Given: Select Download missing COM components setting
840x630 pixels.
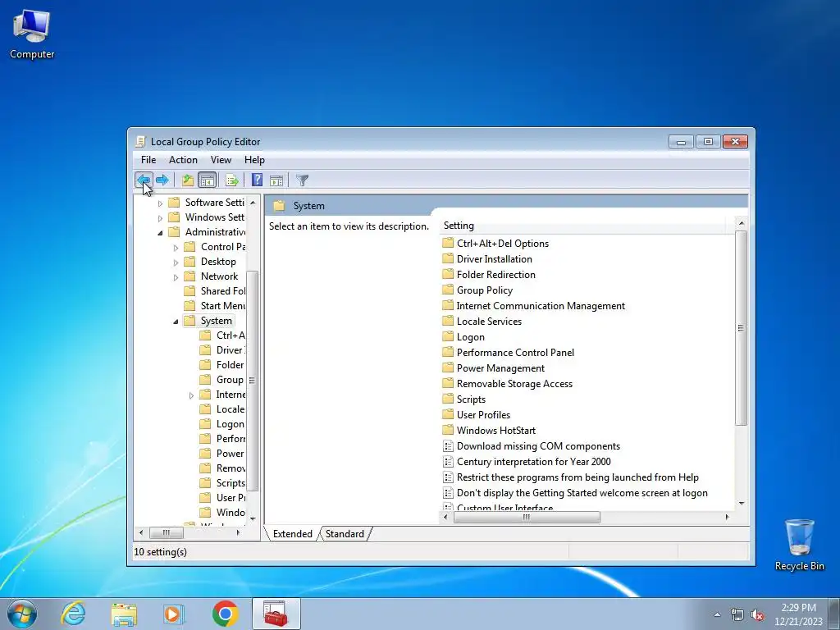Looking at the screenshot, I should (532, 445).
